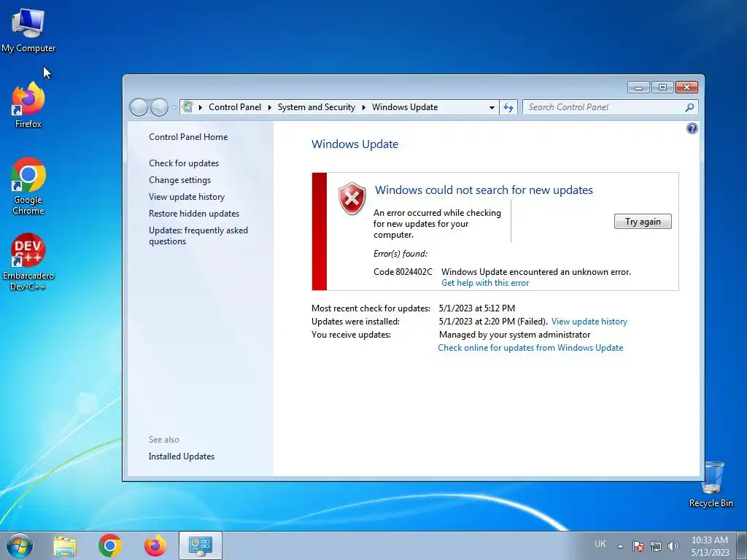This screenshot has width=747, height=560.
Task: Activate the Control Panel taskbar button
Action: 201,545
